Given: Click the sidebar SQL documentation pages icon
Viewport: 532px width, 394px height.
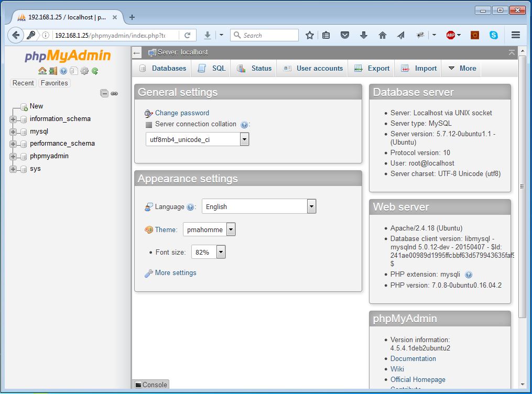Looking at the screenshot, I should pyautogui.click(x=73, y=71).
